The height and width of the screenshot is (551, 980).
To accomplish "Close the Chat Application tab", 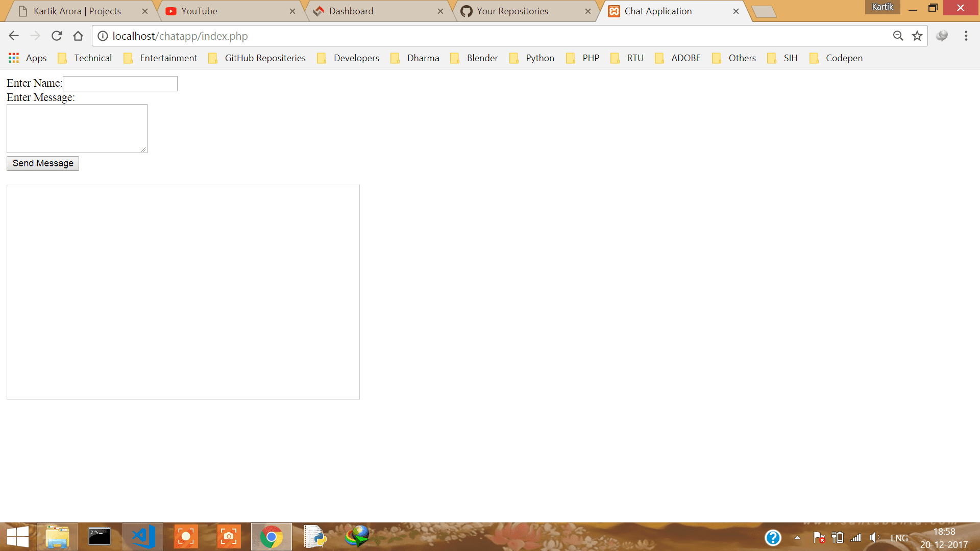I will pos(736,11).
